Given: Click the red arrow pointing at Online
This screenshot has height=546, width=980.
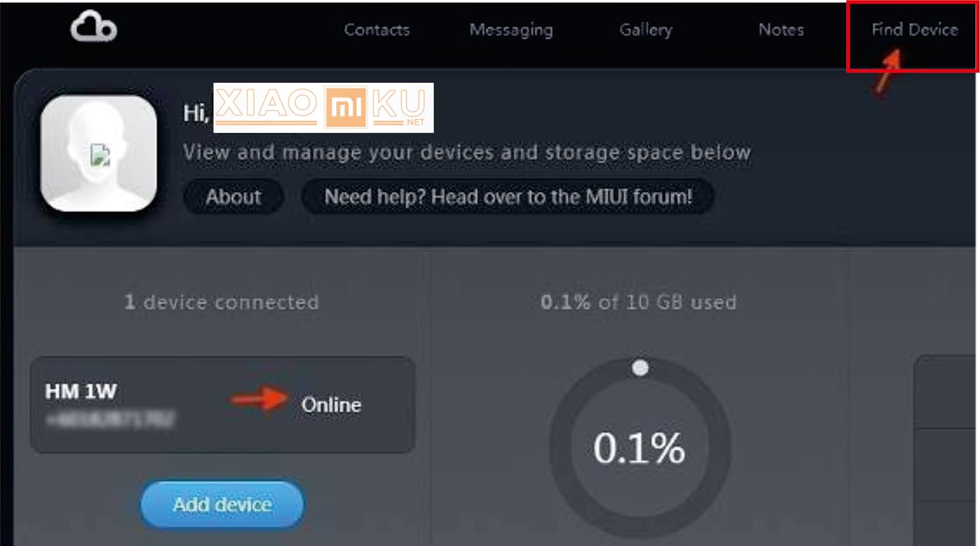Looking at the screenshot, I should coord(259,400).
